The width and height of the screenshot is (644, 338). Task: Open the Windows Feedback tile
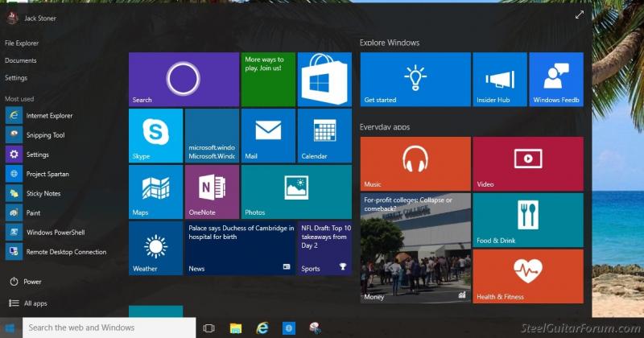click(556, 79)
